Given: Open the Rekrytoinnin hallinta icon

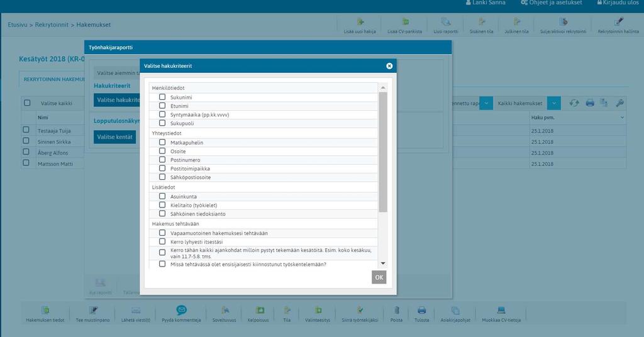Looking at the screenshot, I should point(619,22).
